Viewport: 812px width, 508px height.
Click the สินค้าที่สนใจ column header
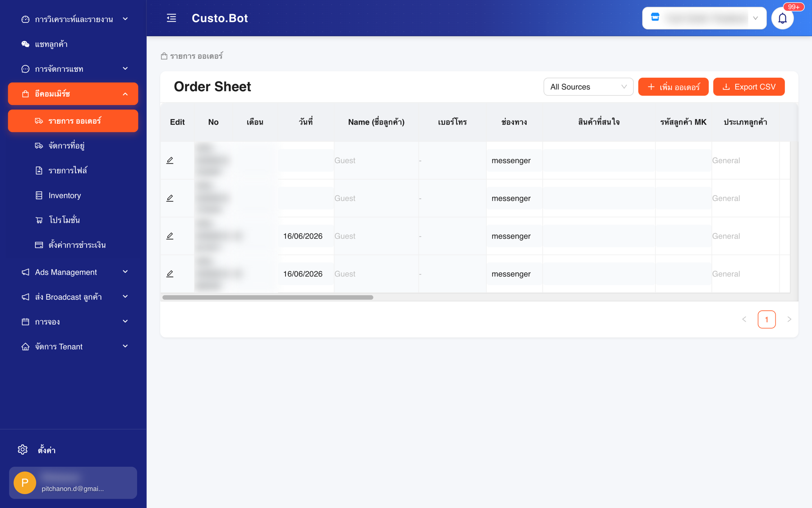coord(599,122)
